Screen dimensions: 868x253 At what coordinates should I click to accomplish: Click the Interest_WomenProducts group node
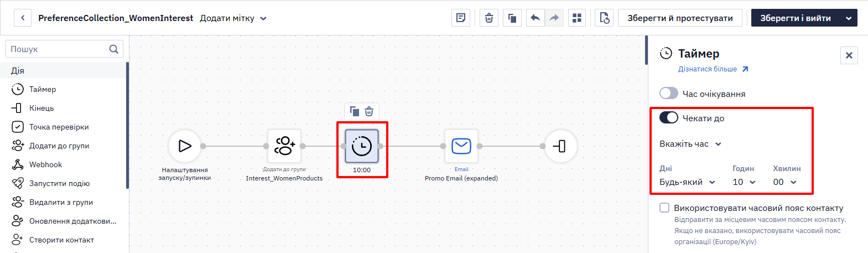[x=284, y=146]
